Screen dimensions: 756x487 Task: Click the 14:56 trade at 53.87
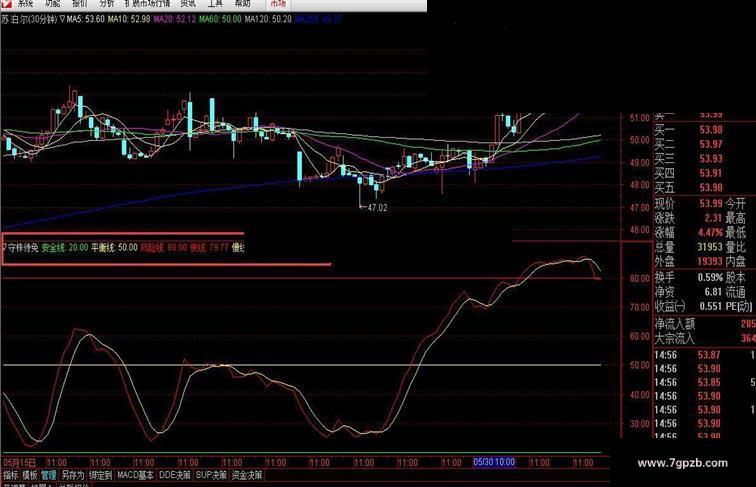click(x=705, y=355)
